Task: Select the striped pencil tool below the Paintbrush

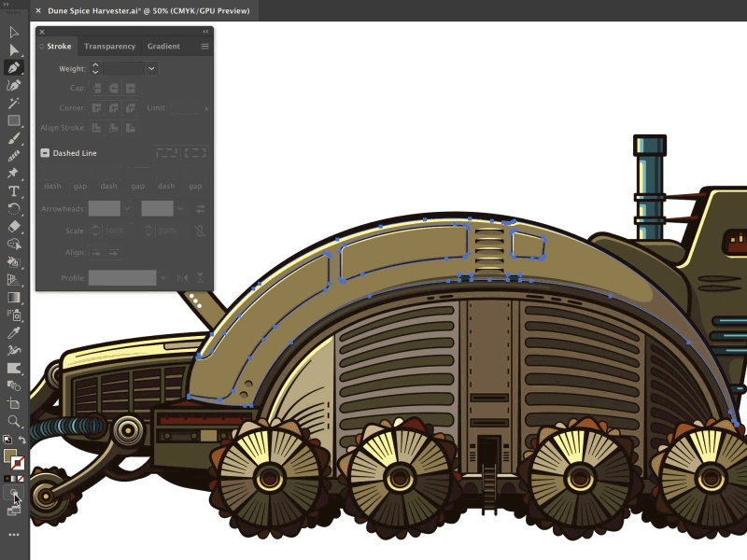Action: [x=13, y=156]
